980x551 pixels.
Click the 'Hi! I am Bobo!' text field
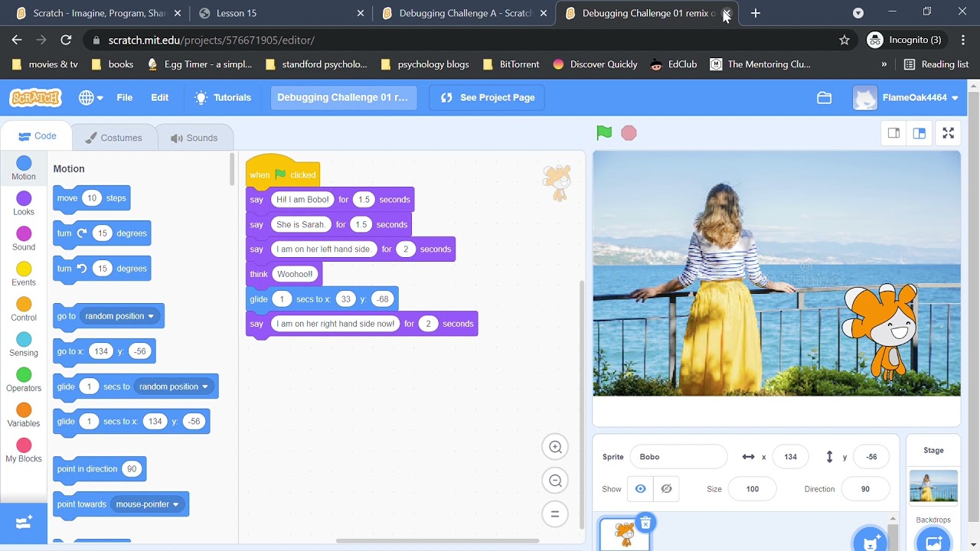coord(302,200)
